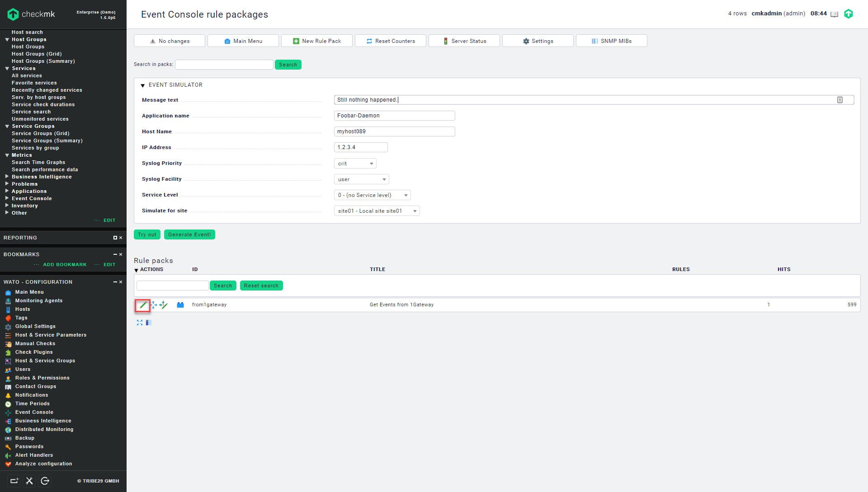The image size is (868, 492).
Task: Toggle the Reporting snapin minimize square
Action: coord(115,238)
